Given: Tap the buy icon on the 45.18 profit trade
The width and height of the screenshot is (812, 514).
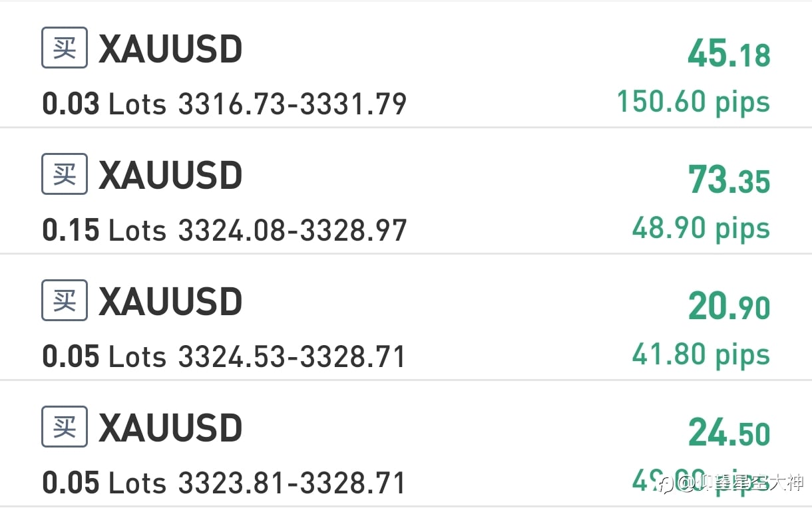Looking at the screenshot, I should coord(65,48).
